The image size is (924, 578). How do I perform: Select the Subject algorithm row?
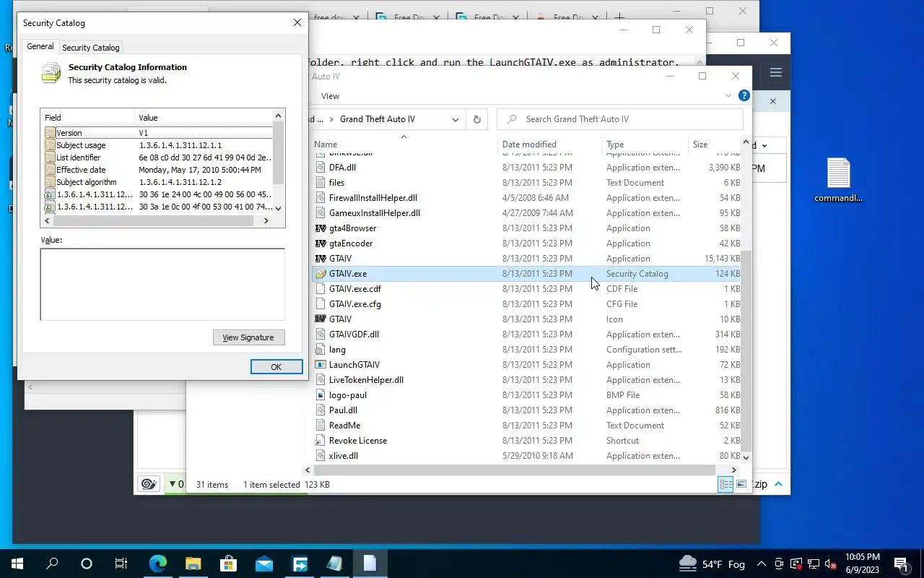(x=157, y=182)
